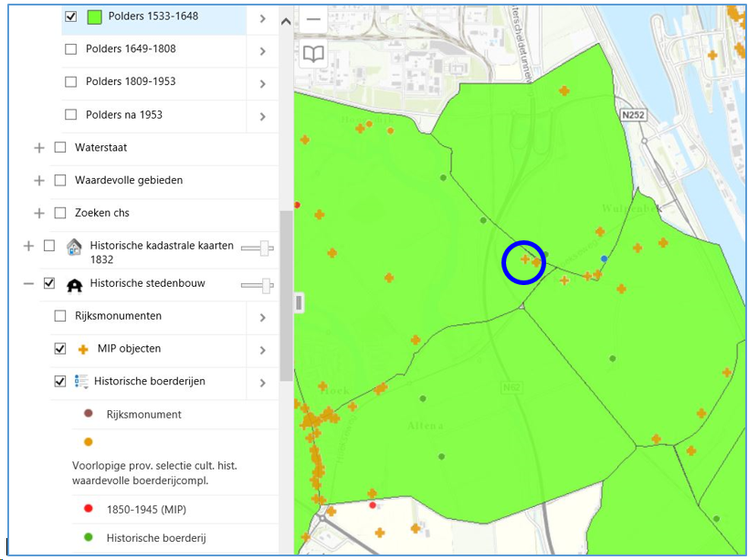Uncheck the MIP objecten checkbox
Viewport: 748px width, 560px height.
click(x=60, y=349)
